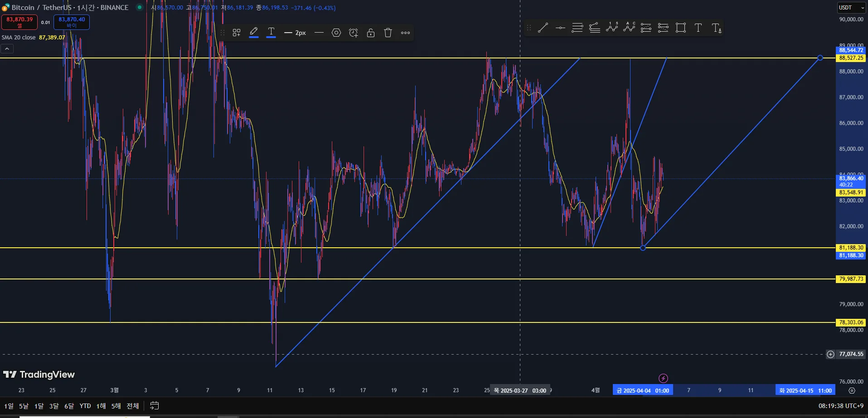Select the 6달 time range

(69, 406)
